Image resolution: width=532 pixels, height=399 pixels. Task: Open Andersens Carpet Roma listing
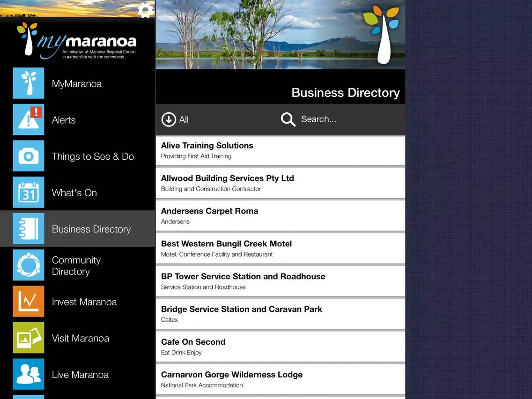click(280, 216)
